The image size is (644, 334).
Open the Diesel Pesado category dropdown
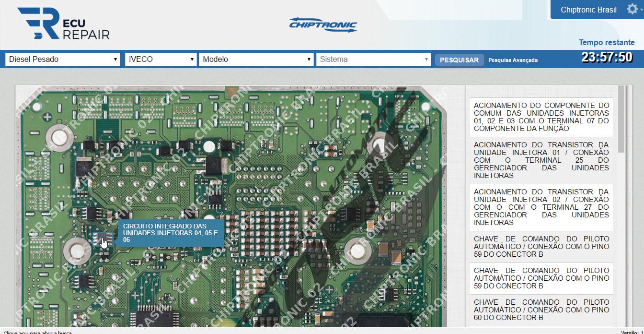pyautogui.click(x=62, y=60)
